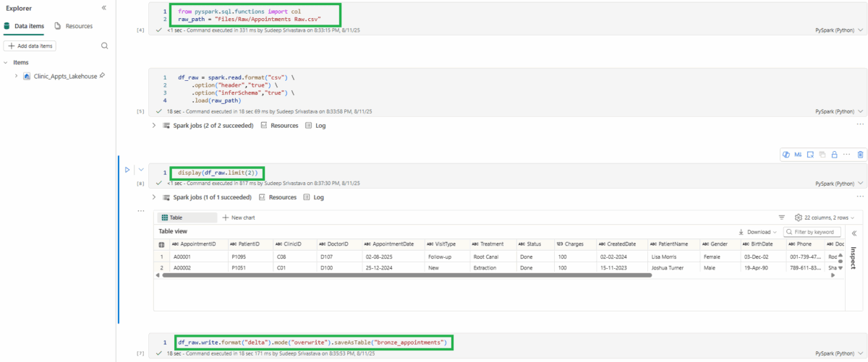Run the display(df_raw.limit(2)) cell

pos(127,170)
